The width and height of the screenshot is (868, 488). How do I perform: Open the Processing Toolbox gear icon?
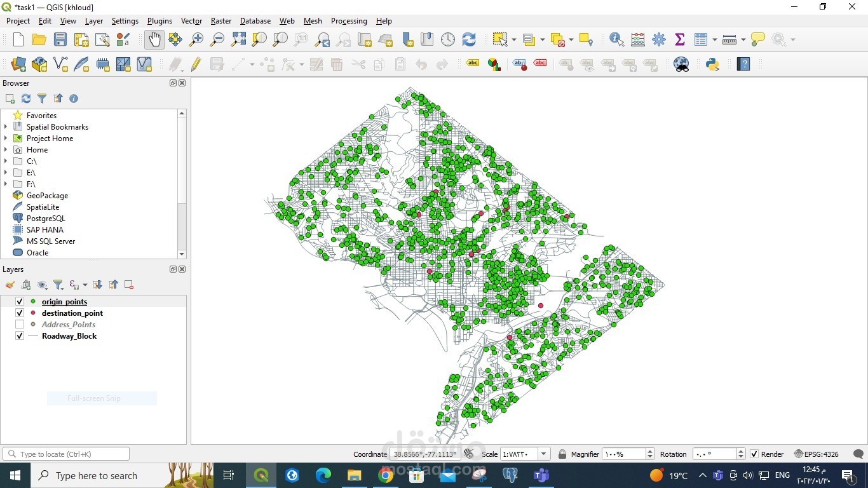pos(659,39)
